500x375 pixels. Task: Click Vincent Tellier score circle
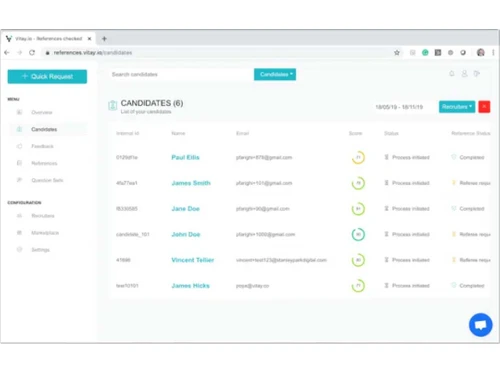tap(358, 260)
